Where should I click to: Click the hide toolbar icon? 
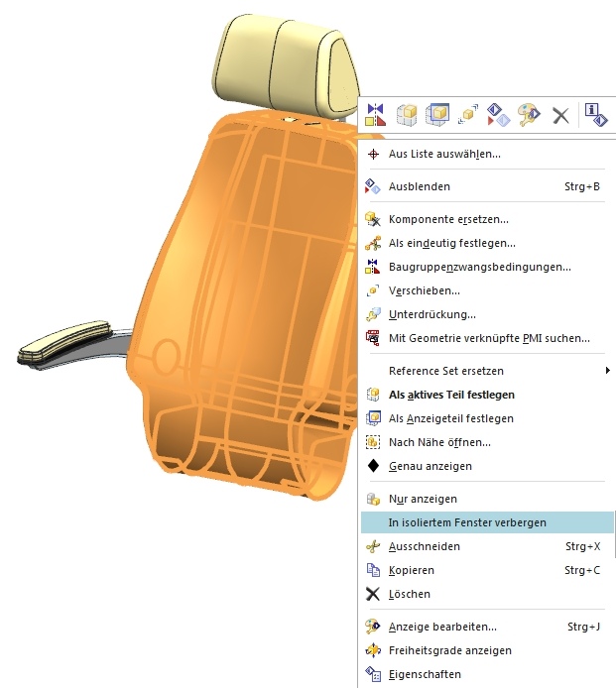click(498, 115)
